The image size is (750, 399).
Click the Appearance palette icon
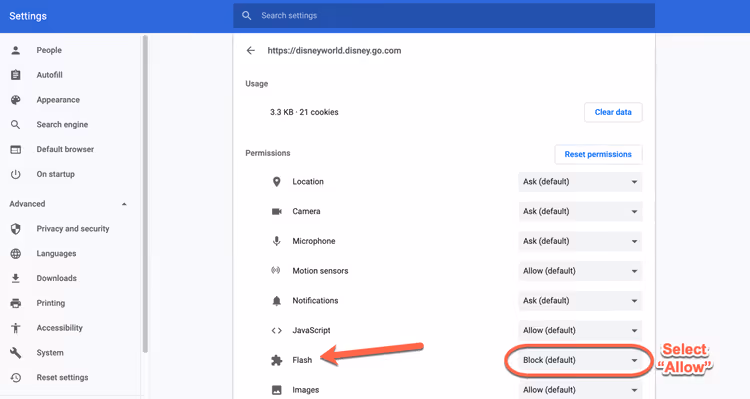pos(16,100)
